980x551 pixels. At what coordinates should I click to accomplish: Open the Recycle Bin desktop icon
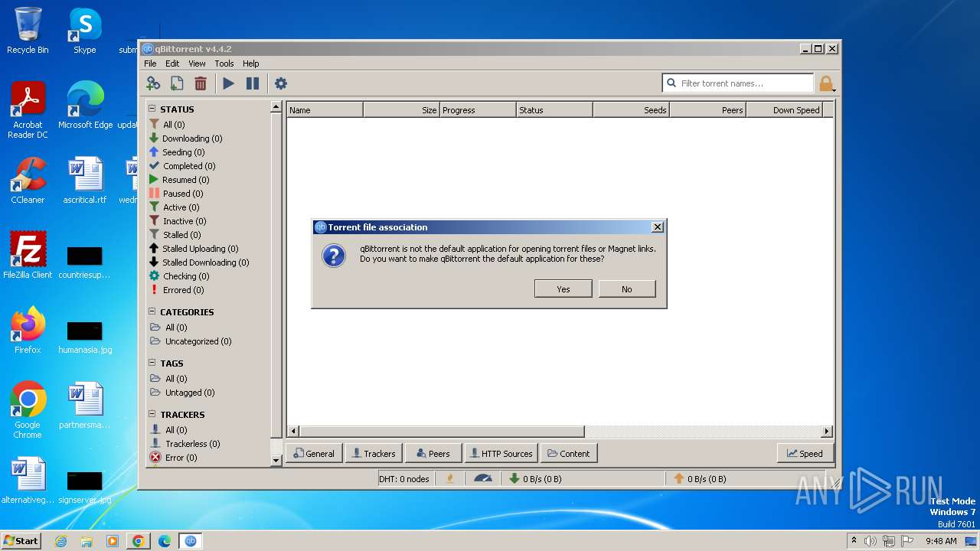(x=28, y=31)
